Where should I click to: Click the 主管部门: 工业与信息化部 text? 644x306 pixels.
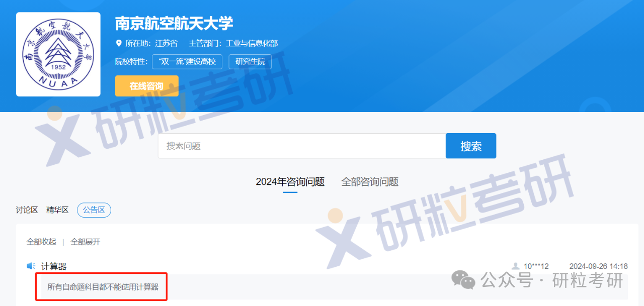click(x=233, y=43)
